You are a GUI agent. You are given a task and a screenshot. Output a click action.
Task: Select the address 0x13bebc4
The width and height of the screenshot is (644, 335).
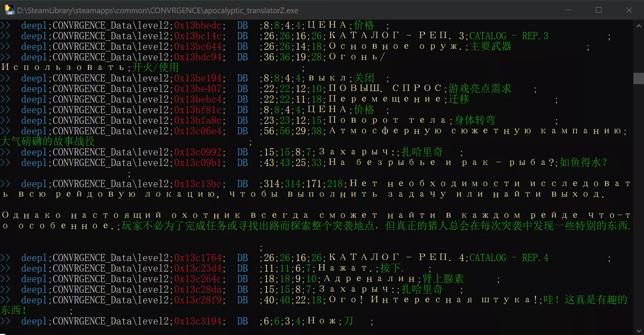[x=198, y=99]
